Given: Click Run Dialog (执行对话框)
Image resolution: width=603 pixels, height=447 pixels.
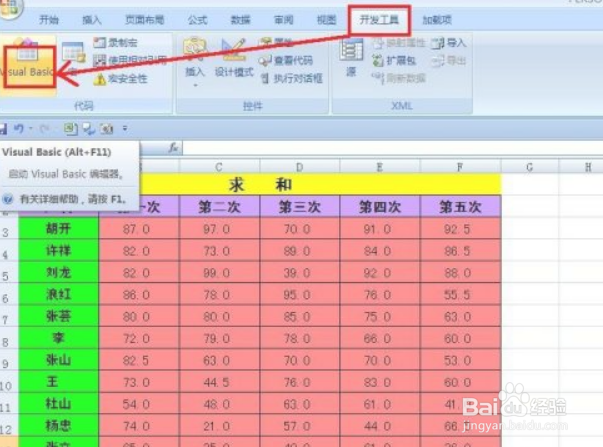Looking at the screenshot, I should pyautogui.click(x=292, y=79).
